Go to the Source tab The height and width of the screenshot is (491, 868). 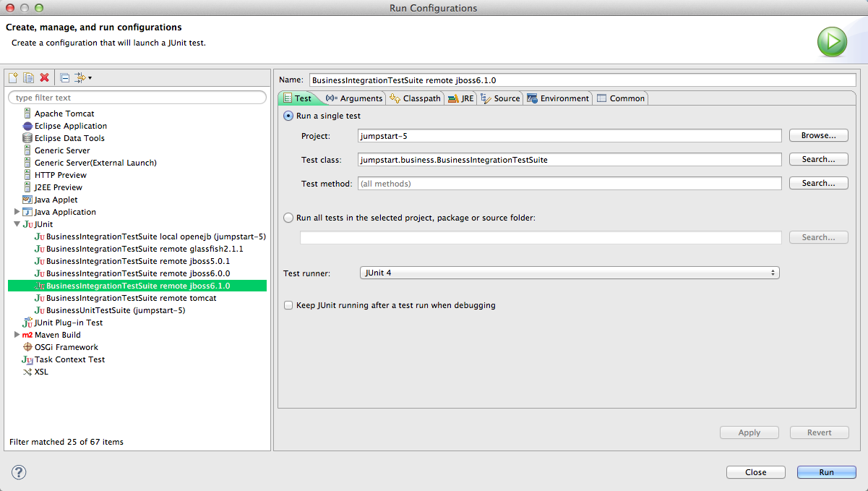(x=500, y=98)
